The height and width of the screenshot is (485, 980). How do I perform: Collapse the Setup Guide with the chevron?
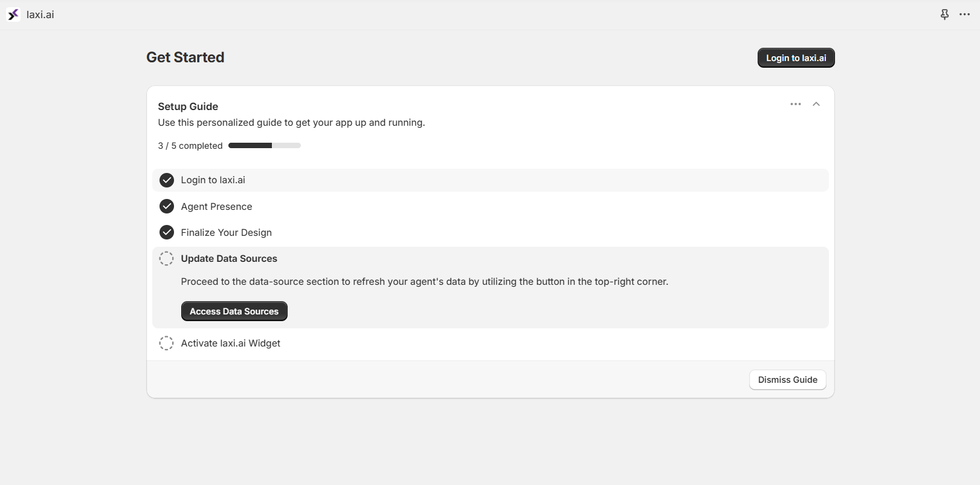pyautogui.click(x=816, y=104)
